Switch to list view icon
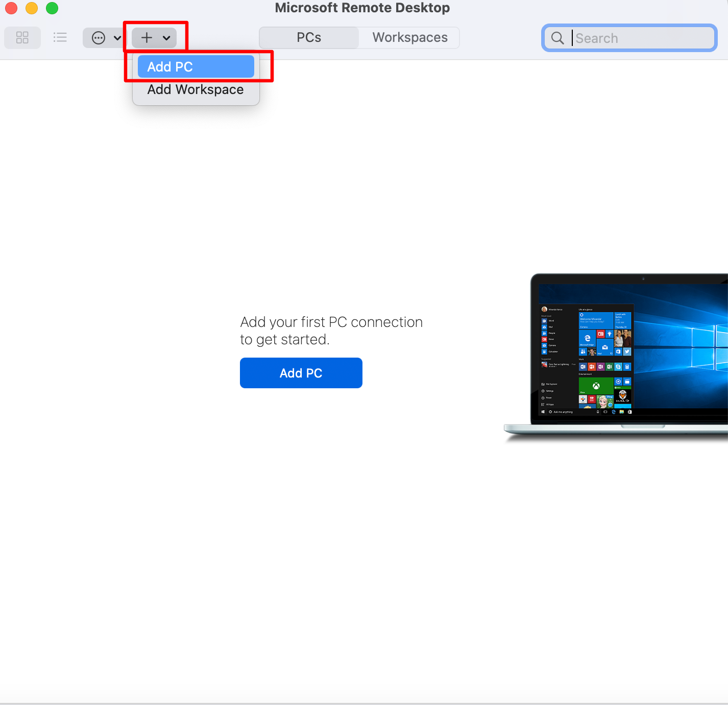 (60, 38)
